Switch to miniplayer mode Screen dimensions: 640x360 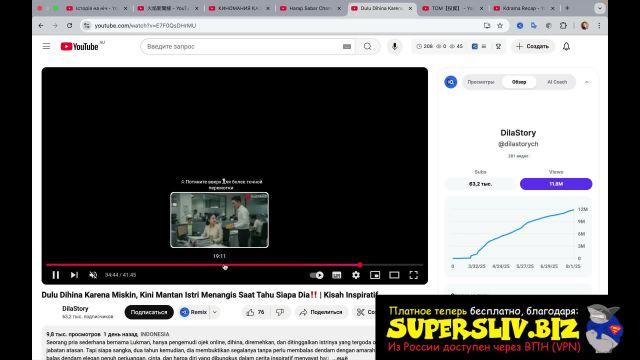(x=375, y=275)
